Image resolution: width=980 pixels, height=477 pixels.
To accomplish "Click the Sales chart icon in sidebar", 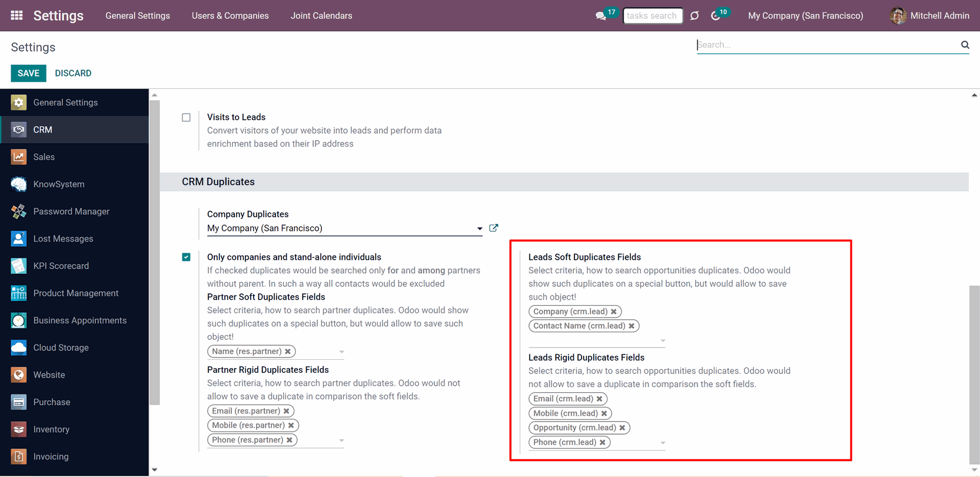I will point(19,157).
